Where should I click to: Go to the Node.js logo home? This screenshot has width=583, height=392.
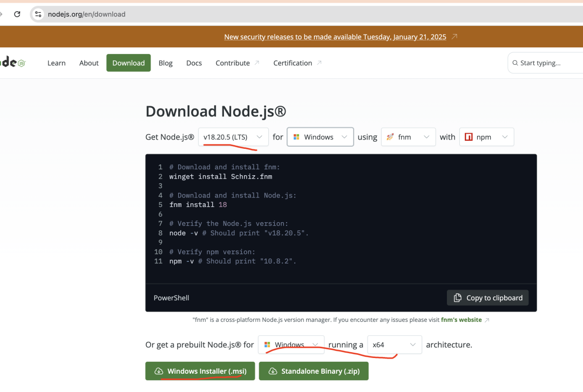(x=12, y=63)
